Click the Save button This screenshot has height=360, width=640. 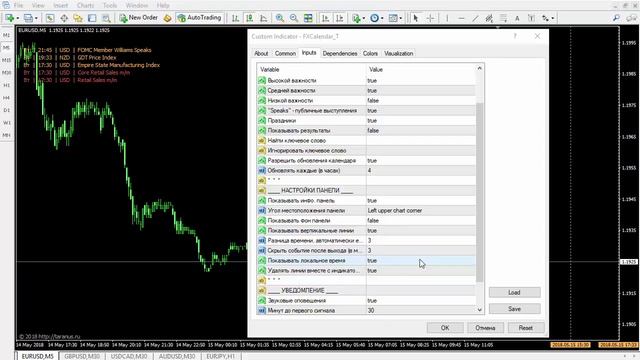(x=514, y=309)
